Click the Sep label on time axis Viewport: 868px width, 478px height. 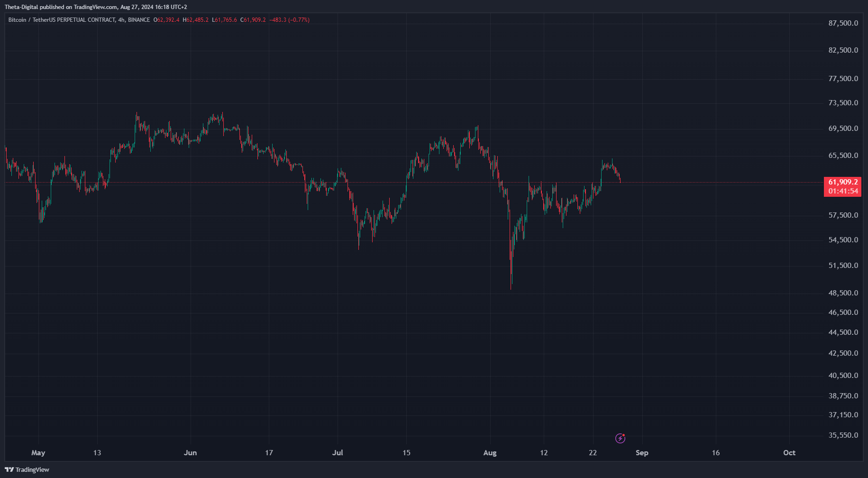[x=642, y=453]
